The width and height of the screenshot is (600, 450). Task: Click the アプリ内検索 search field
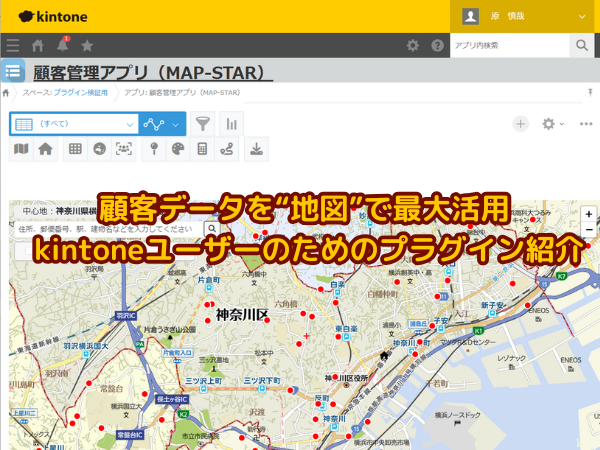point(510,46)
